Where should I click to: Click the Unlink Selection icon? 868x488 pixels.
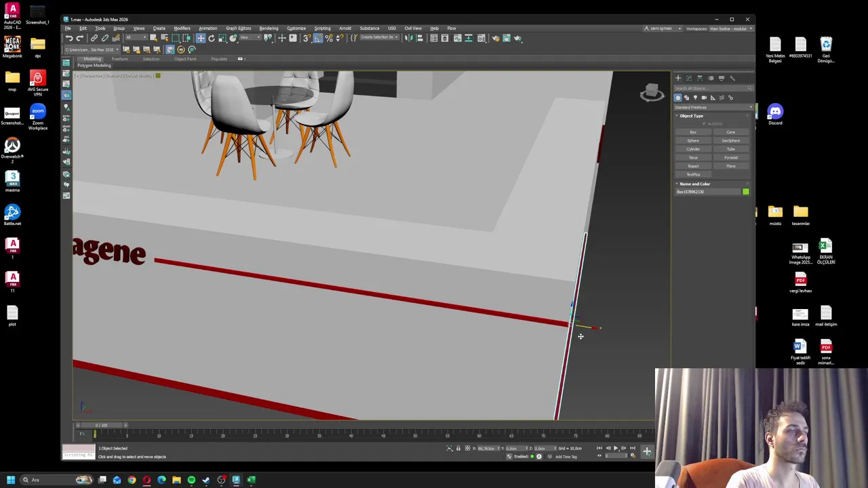105,38
